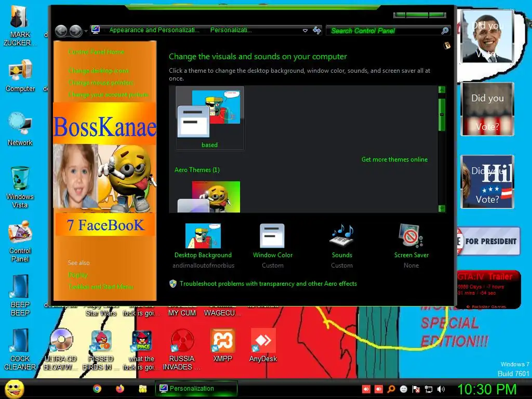The width and height of the screenshot is (532, 399).
Task: Select the Windows Vista recycle bin icon
Action: click(20, 187)
